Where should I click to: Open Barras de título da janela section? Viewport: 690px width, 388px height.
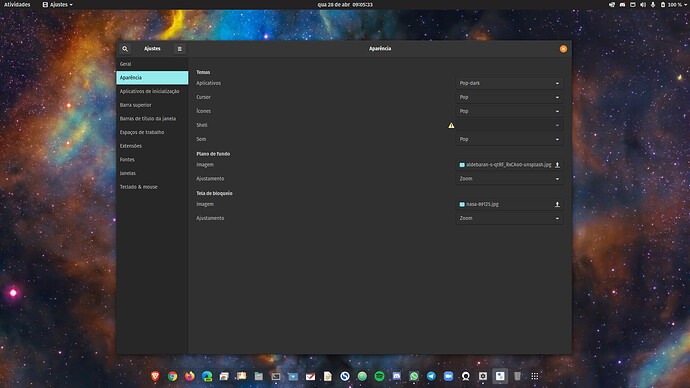[152, 119]
